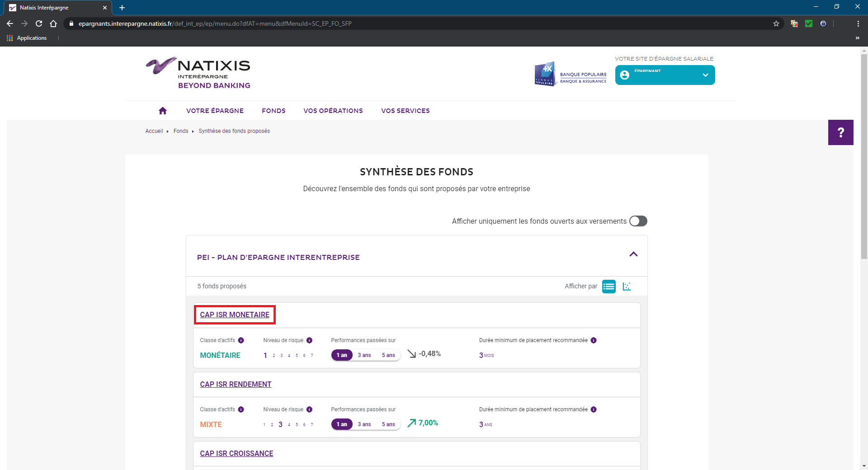Screen dimensions: 868x470
Task: Show hidden bookmarks with the double chevron
Action: click(858, 38)
